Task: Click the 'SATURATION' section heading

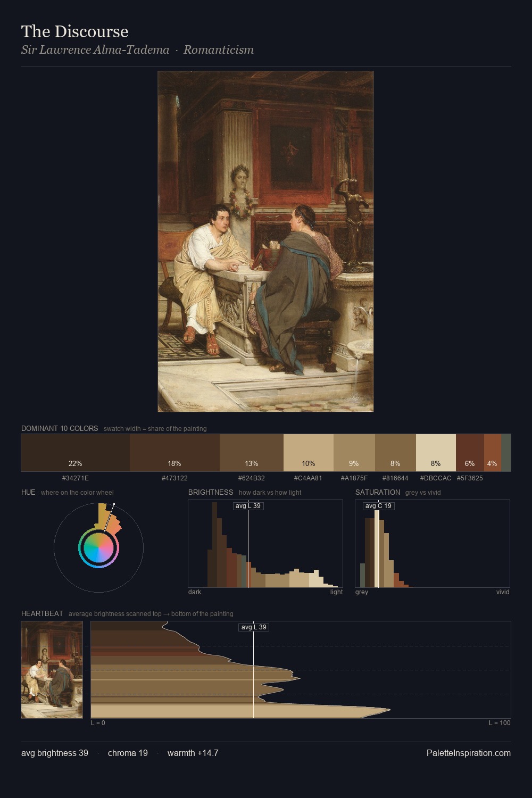Action: 378,492
